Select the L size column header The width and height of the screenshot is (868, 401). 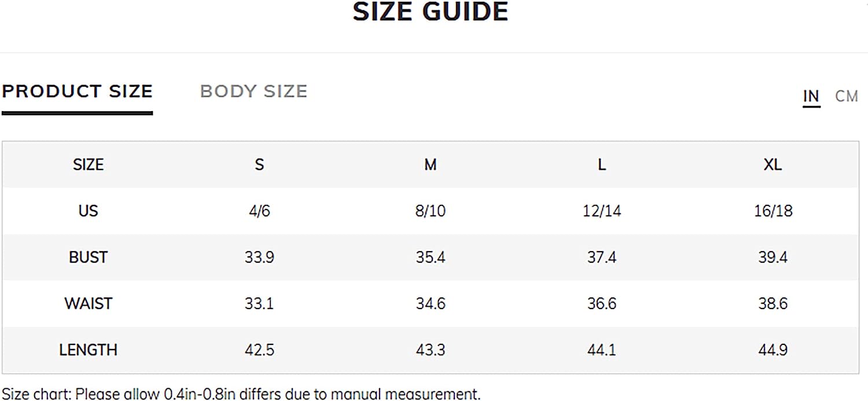pyautogui.click(x=602, y=165)
